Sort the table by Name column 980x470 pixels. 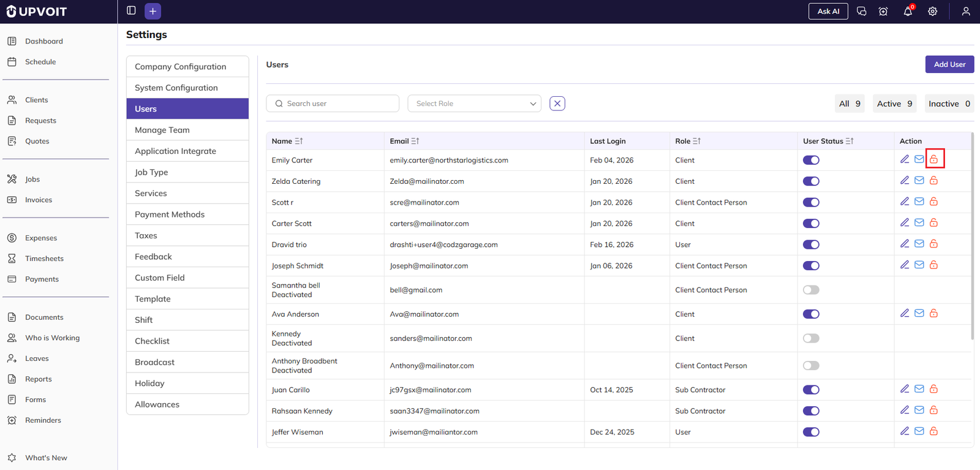pyautogui.click(x=298, y=141)
